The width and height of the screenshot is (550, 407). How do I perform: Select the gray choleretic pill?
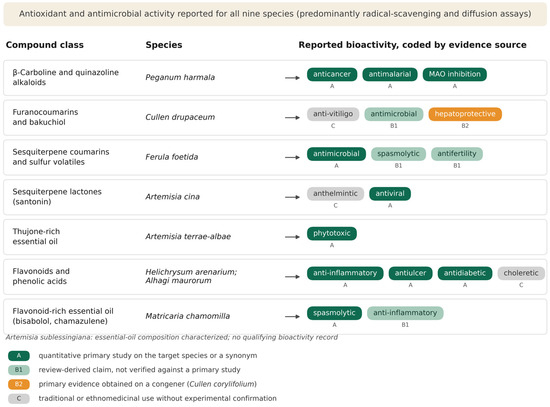(521, 273)
